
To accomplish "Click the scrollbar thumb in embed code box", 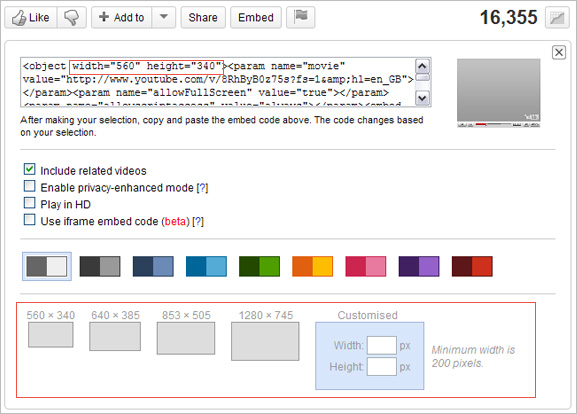I will pyautogui.click(x=422, y=77).
